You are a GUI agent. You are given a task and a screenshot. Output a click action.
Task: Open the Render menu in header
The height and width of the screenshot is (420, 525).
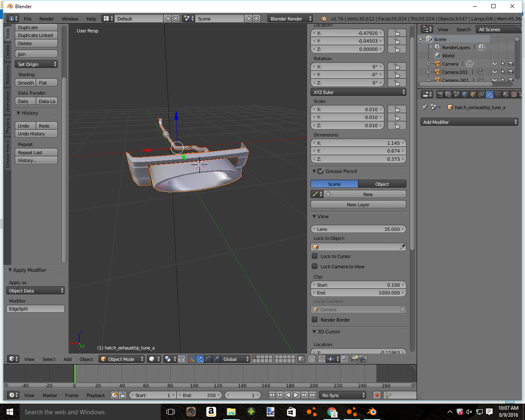(46, 19)
